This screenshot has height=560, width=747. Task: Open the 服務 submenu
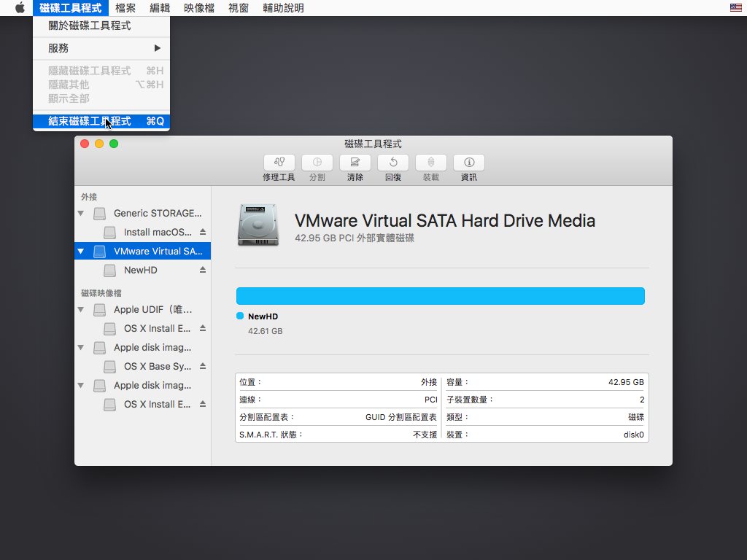101,48
